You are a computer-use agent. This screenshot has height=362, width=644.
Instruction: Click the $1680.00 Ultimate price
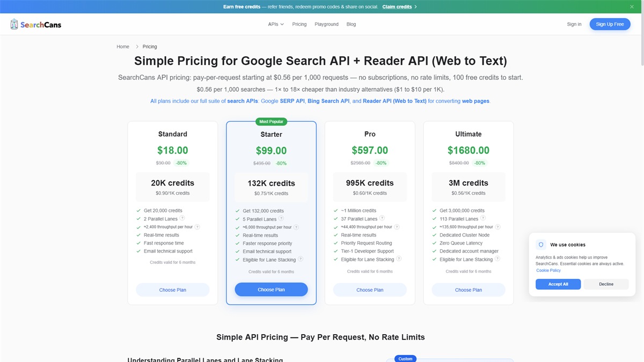point(469,151)
